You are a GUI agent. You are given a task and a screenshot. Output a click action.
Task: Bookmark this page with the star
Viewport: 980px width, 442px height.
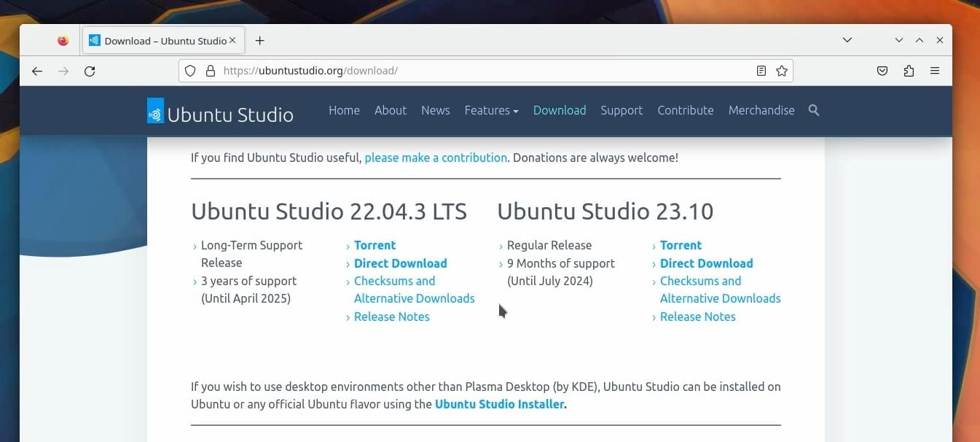coord(782,71)
